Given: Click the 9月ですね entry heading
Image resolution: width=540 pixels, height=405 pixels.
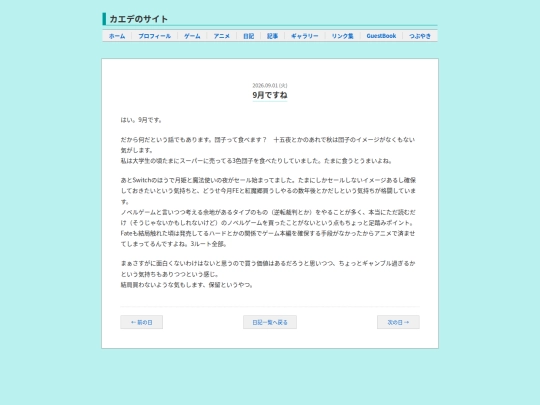Looking at the screenshot, I should (x=270, y=95).
